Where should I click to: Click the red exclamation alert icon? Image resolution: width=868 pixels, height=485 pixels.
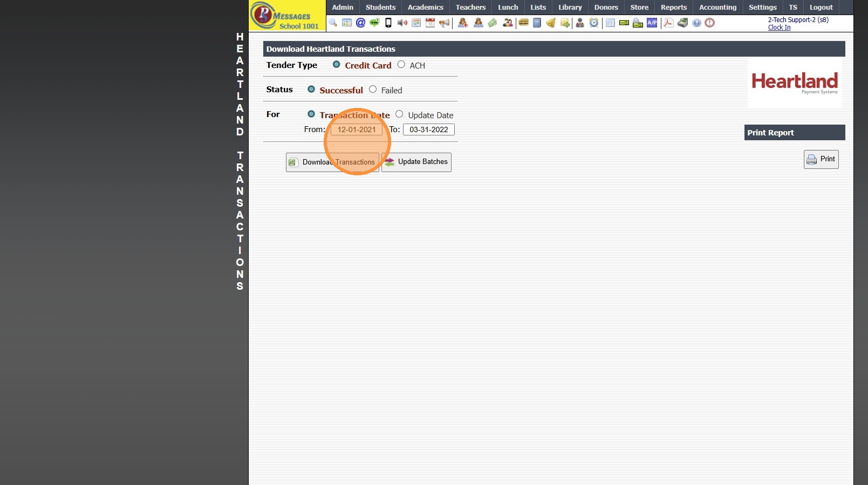[x=710, y=23]
